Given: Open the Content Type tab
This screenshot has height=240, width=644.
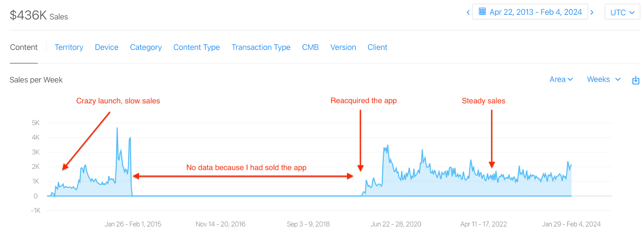Looking at the screenshot, I should pos(197,47).
